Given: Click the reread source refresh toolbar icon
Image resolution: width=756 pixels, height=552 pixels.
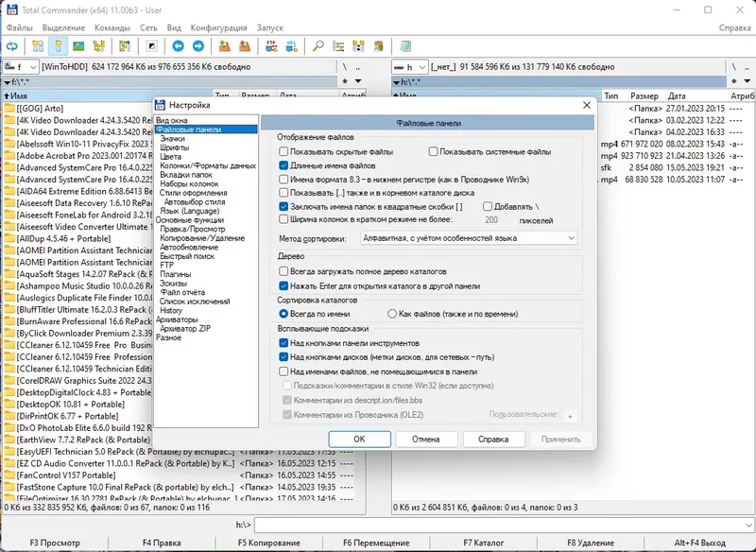Looking at the screenshot, I should (12, 46).
